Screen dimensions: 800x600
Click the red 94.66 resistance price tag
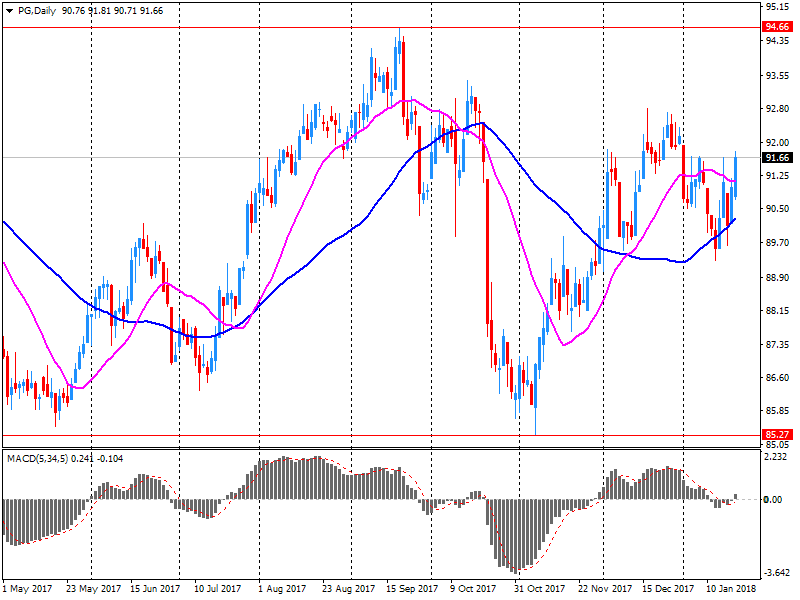click(x=776, y=27)
